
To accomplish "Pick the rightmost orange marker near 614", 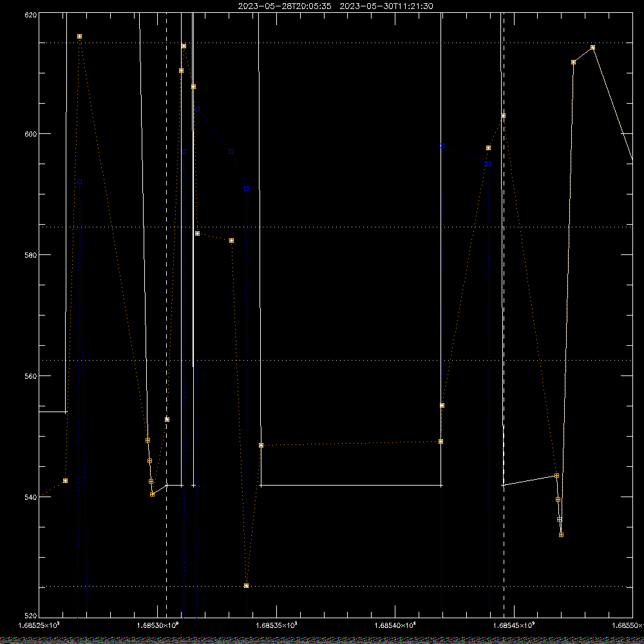I will coord(592,48).
